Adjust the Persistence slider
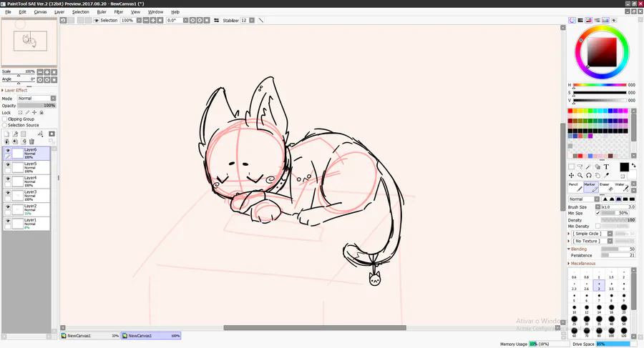The height and width of the screenshot is (348, 644). [618, 255]
